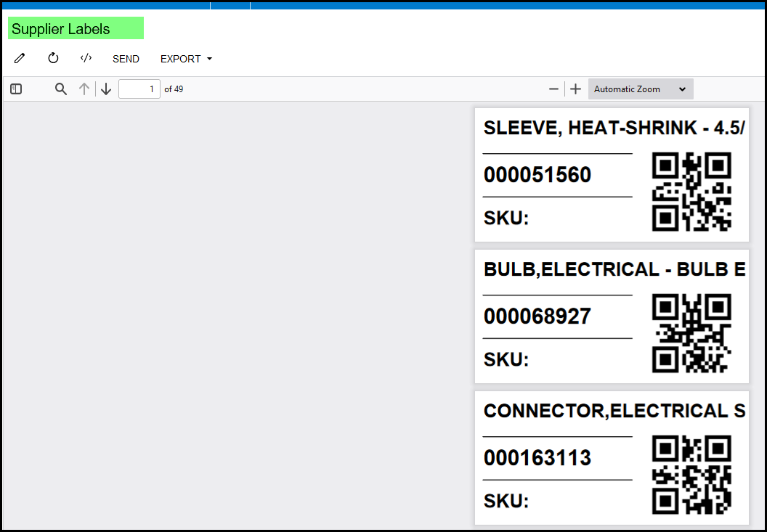This screenshot has height=532, width=767.
Task: Zoom out with the minus button
Action: 553,89
